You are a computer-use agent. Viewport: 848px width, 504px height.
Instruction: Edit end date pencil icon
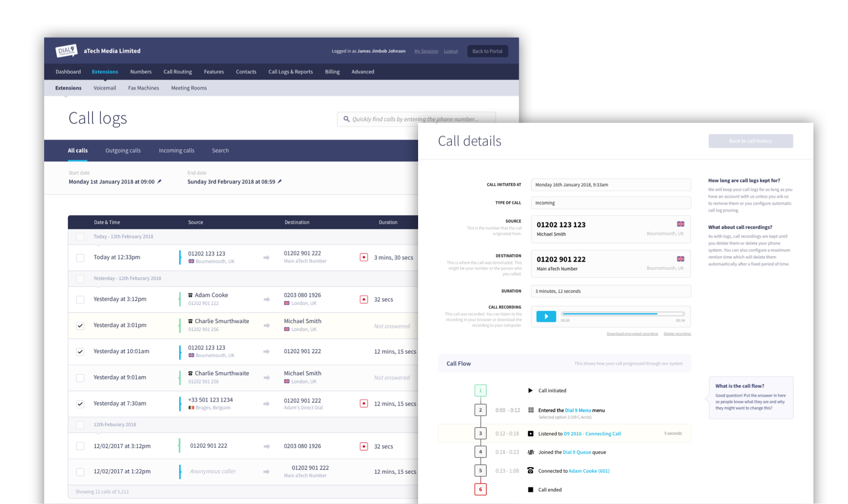(x=280, y=181)
